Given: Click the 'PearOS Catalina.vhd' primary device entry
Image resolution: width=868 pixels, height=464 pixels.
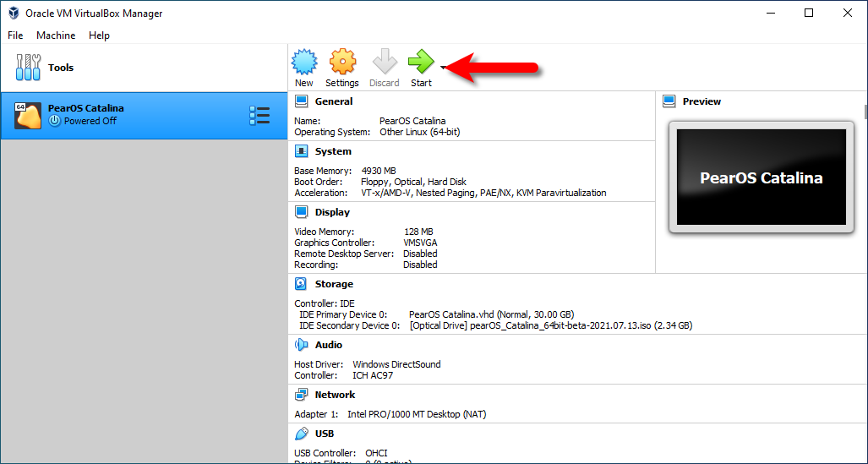Looking at the screenshot, I should 492,314.
